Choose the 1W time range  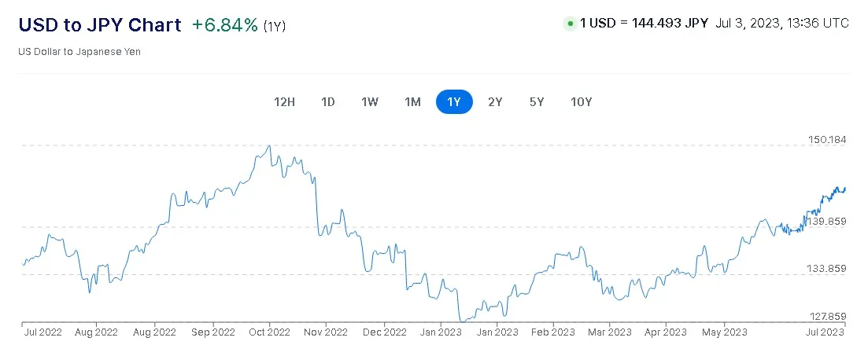pyautogui.click(x=370, y=101)
